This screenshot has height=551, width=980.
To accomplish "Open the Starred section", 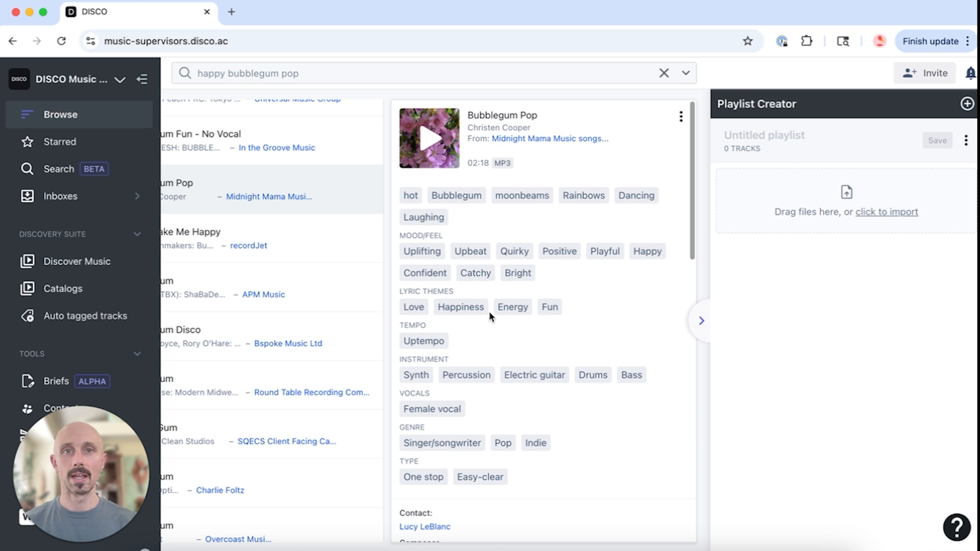I will coord(60,141).
